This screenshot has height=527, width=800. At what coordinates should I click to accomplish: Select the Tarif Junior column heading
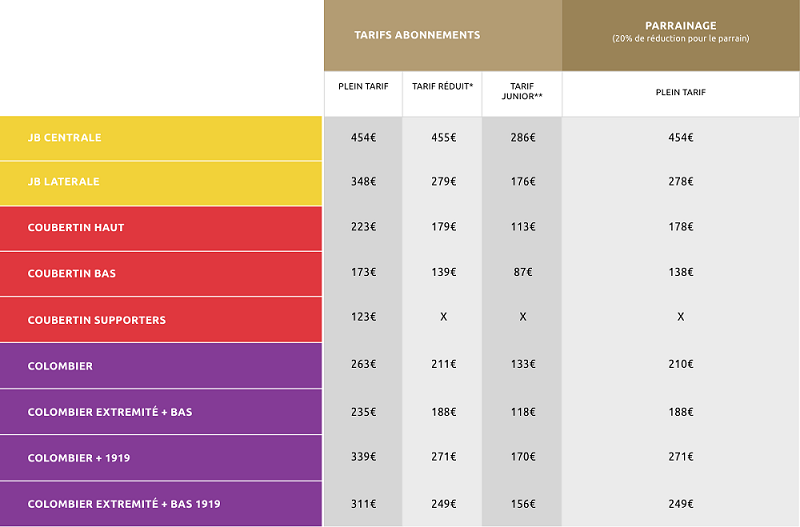pos(521,91)
